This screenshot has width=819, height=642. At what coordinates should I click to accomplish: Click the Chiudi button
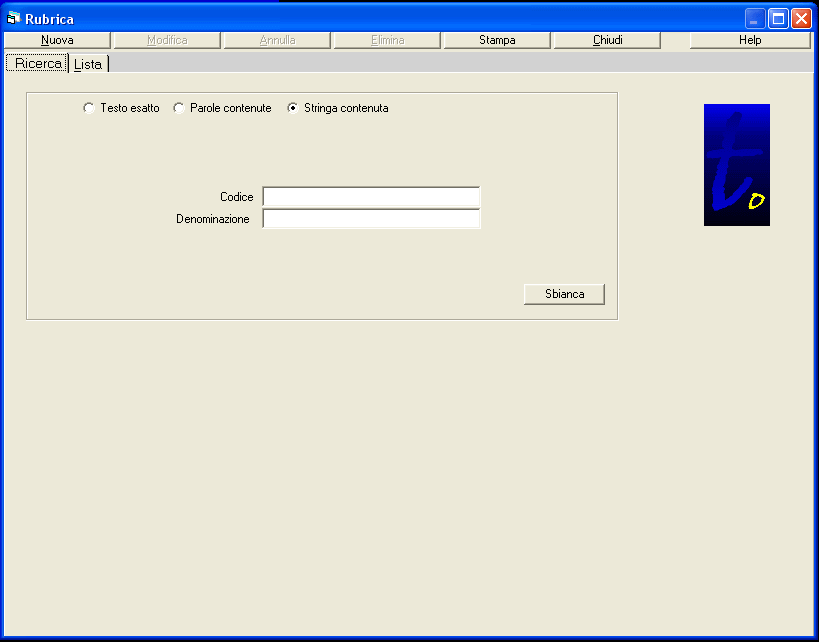coord(607,40)
